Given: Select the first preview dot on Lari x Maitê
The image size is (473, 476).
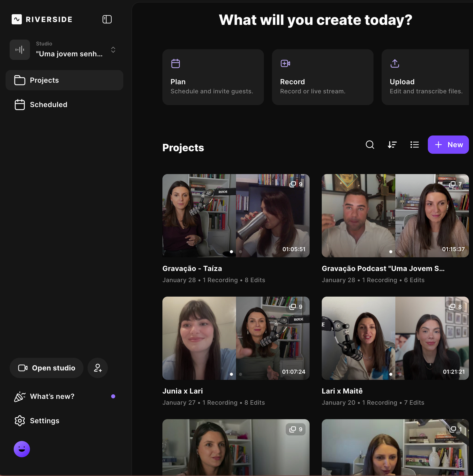Looking at the screenshot, I should pos(391,374).
